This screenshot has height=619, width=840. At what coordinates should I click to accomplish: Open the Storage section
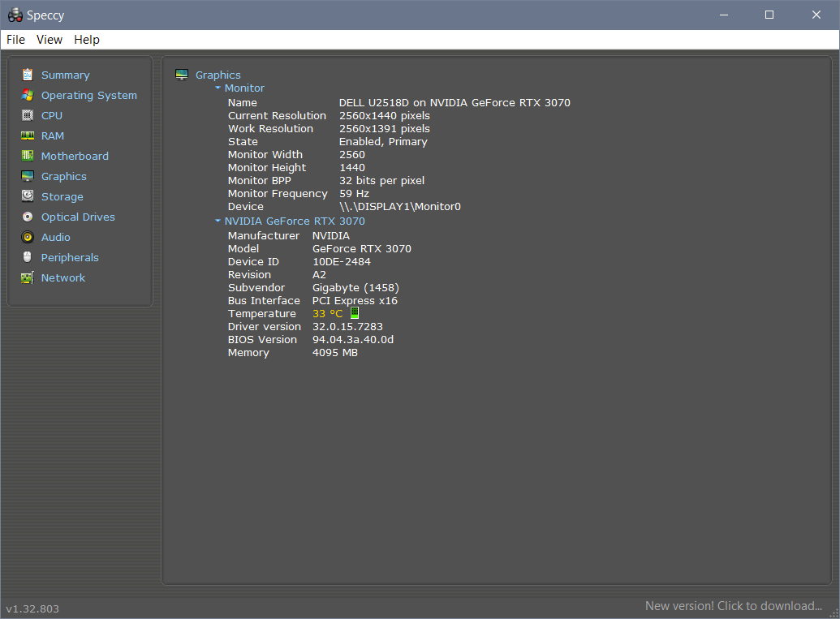coord(62,197)
